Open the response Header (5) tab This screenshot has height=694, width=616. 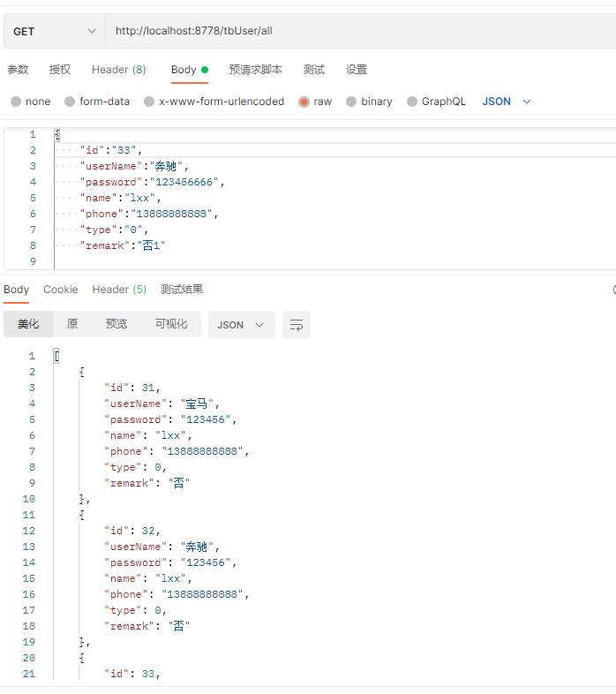[x=119, y=290]
